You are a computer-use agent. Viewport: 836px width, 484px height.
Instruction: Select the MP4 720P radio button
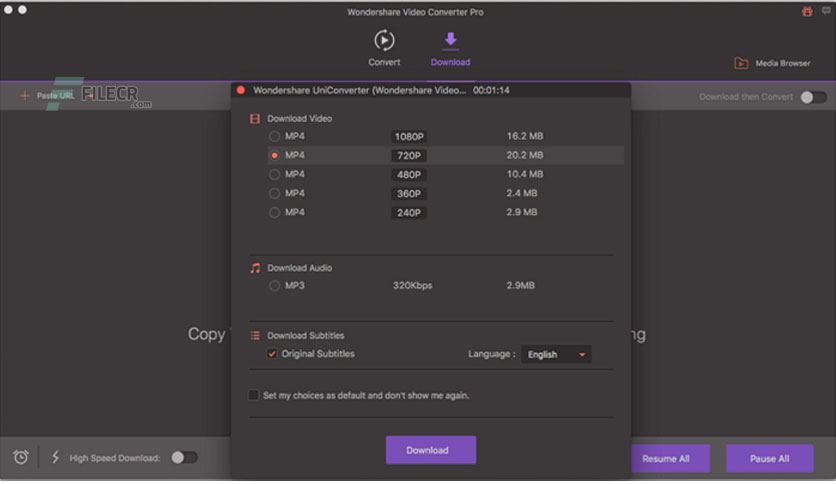tap(274, 156)
